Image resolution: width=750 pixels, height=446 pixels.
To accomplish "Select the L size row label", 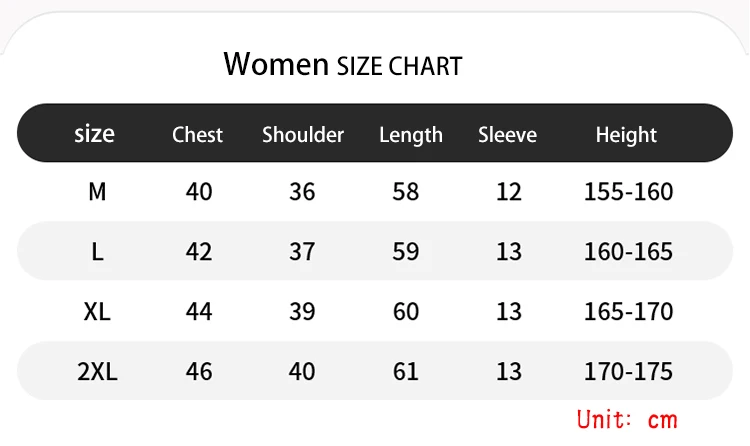I will click(x=97, y=252).
